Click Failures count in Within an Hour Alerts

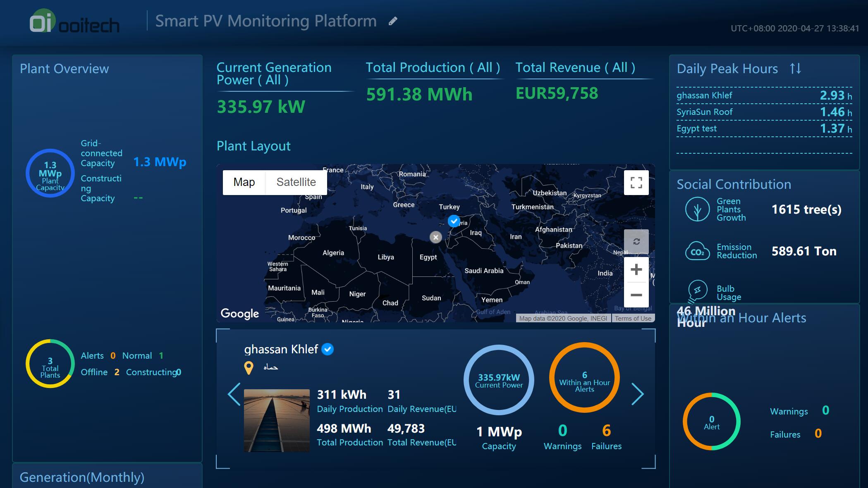coord(818,433)
